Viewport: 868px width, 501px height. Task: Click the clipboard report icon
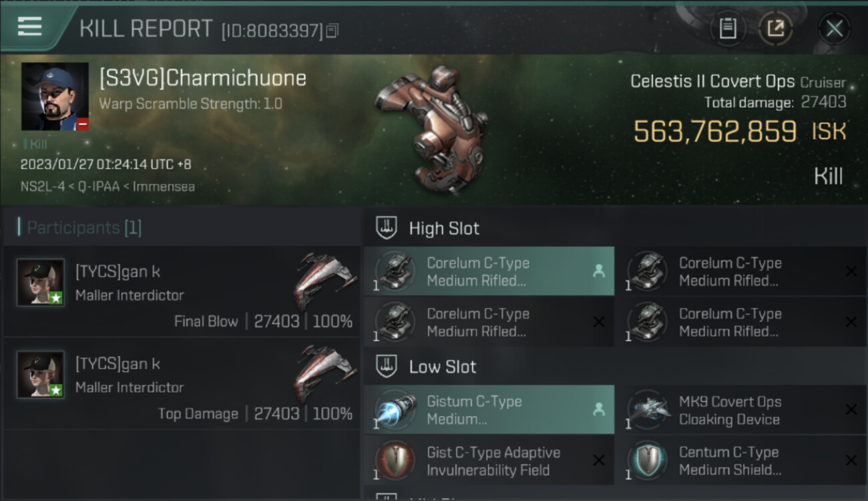click(728, 29)
